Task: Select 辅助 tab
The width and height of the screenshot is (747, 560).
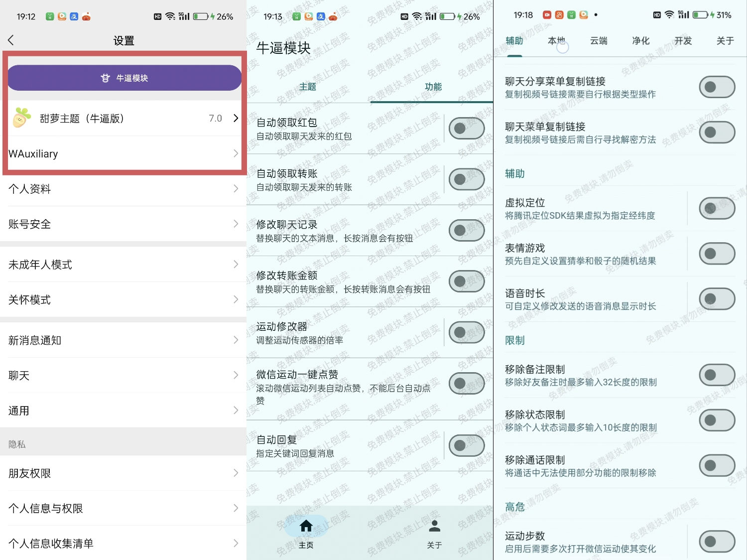Action: (514, 41)
